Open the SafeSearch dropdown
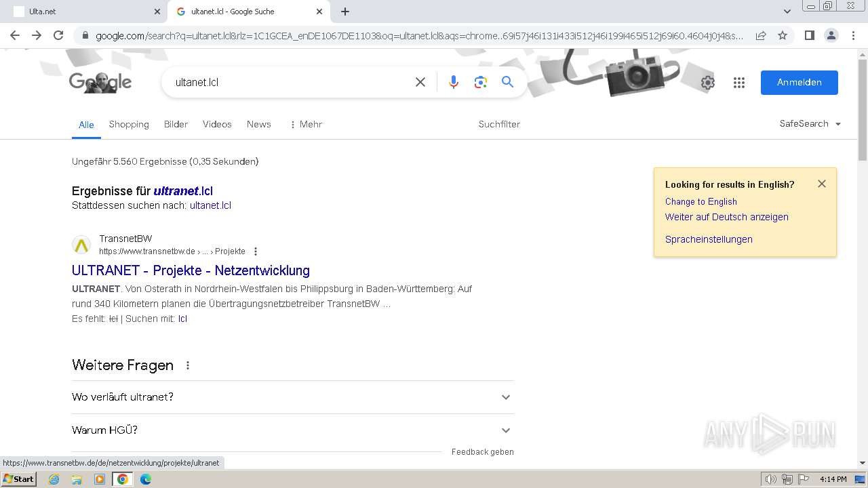The width and height of the screenshot is (868, 488). point(810,123)
